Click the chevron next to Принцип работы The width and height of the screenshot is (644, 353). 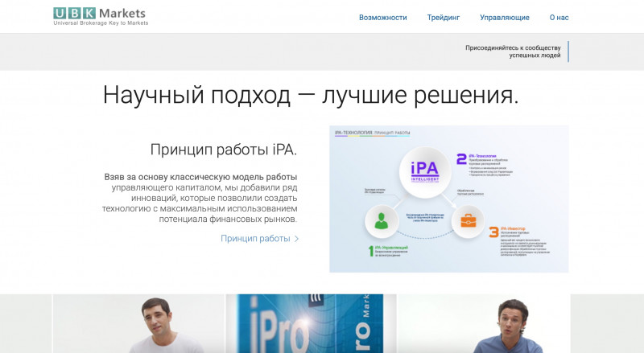pyautogui.click(x=296, y=239)
